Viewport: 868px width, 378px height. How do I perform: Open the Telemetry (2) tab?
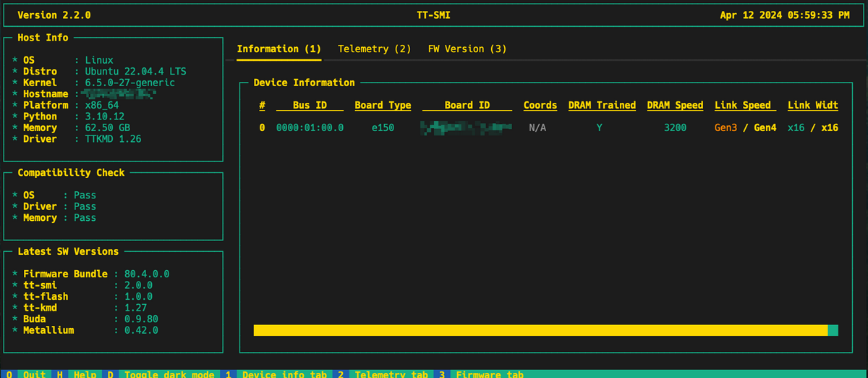(x=374, y=49)
